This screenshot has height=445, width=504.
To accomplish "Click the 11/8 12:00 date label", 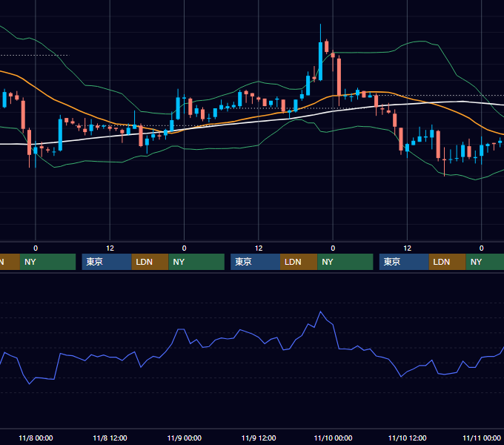I will (110, 438).
